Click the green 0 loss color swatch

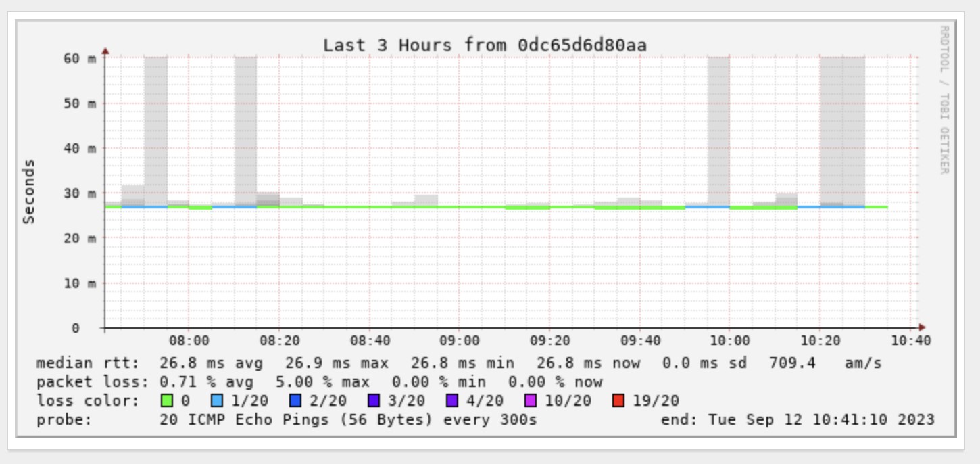[x=166, y=401]
